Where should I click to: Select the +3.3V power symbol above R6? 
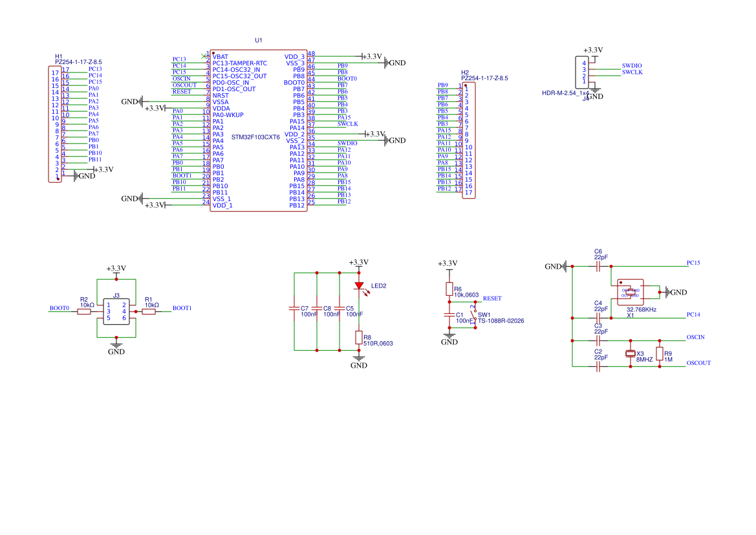(x=448, y=266)
